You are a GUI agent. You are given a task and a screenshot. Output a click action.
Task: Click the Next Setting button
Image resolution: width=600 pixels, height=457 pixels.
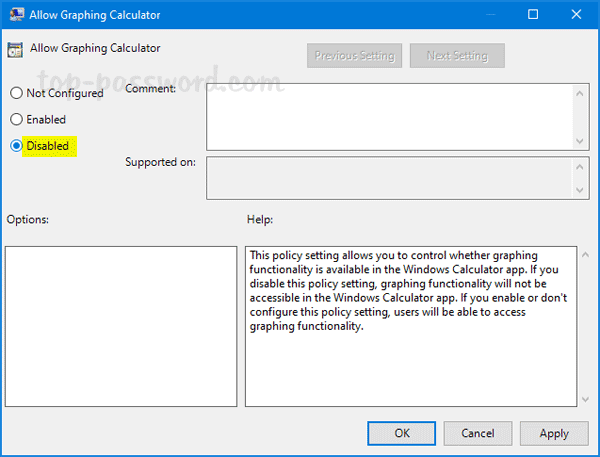[x=457, y=55]
